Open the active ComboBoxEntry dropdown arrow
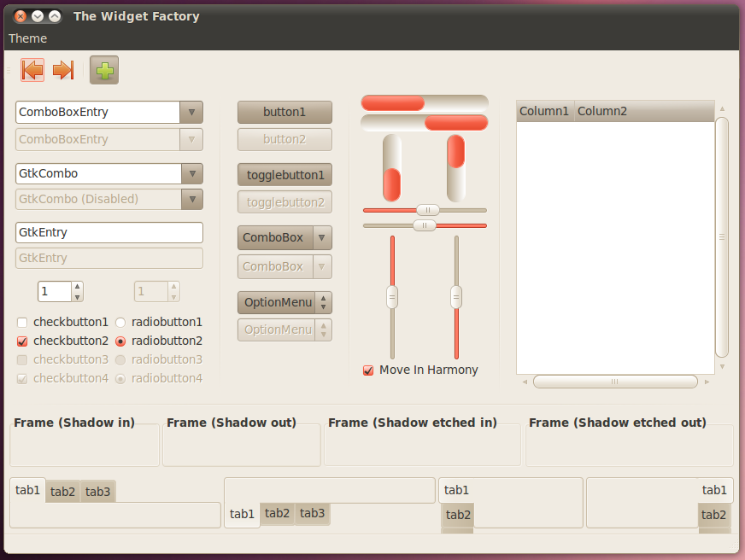This screenshot has height=560, width=745. pos(191,113)
